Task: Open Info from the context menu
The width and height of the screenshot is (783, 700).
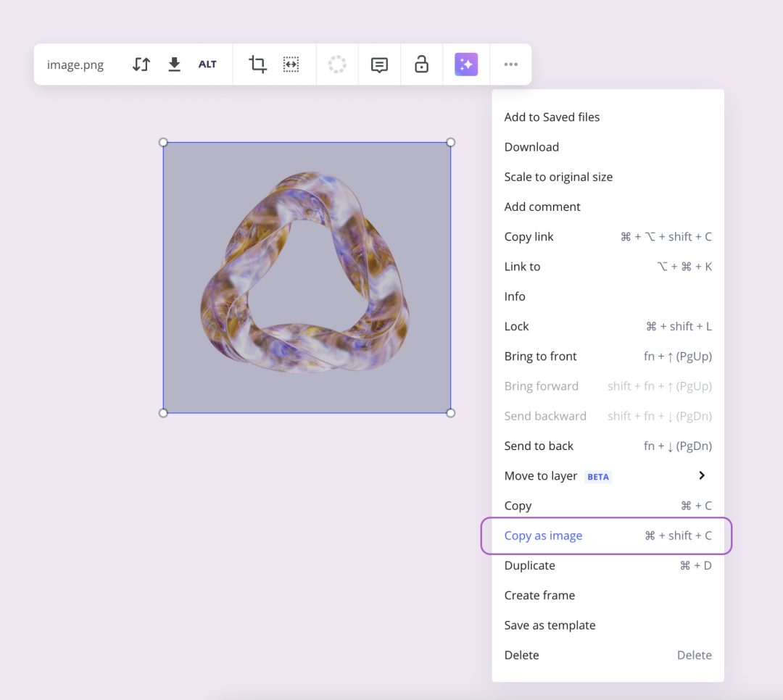Action: click(608, 296)
